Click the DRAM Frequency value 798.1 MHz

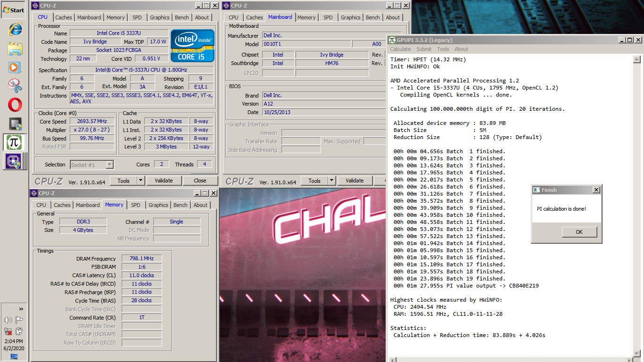pyautogui.click(x=142, y=259)
